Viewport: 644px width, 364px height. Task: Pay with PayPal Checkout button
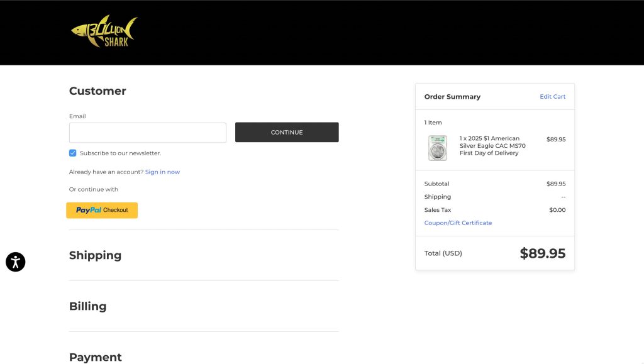tap(102, 211)
